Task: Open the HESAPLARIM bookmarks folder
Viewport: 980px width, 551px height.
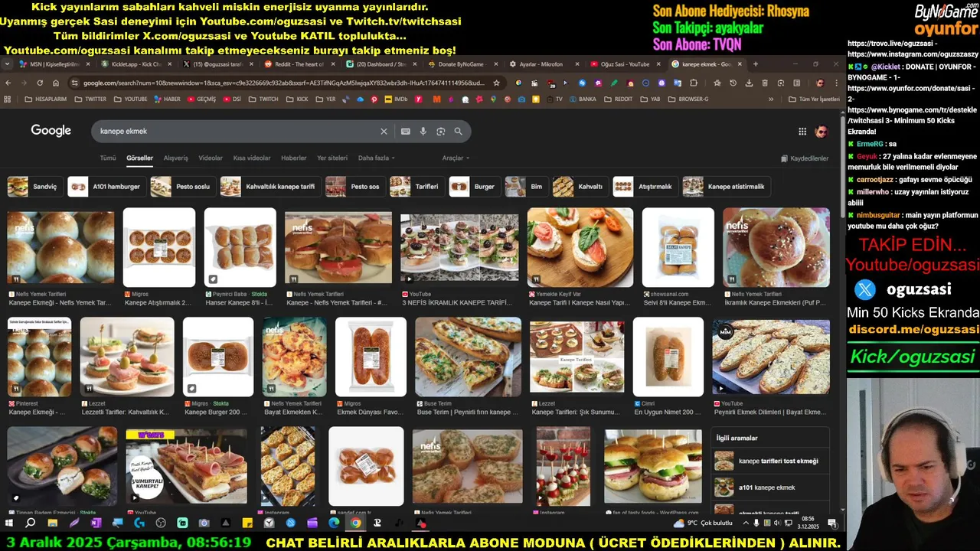Action: [x=45, y=99]
